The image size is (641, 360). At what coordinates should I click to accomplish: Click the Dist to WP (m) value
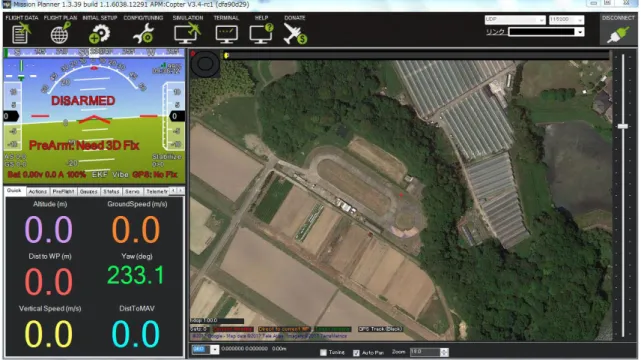click(49, 282)
